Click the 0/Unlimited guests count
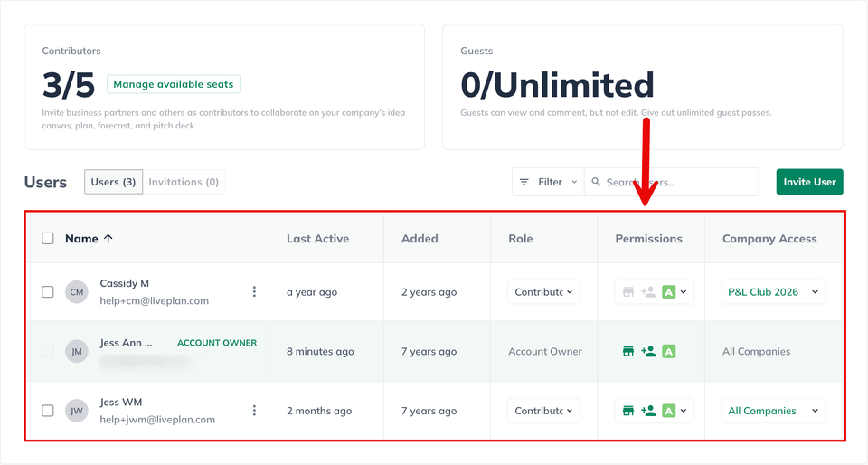This screenshot has width=868, height=465. pos(558,85)
